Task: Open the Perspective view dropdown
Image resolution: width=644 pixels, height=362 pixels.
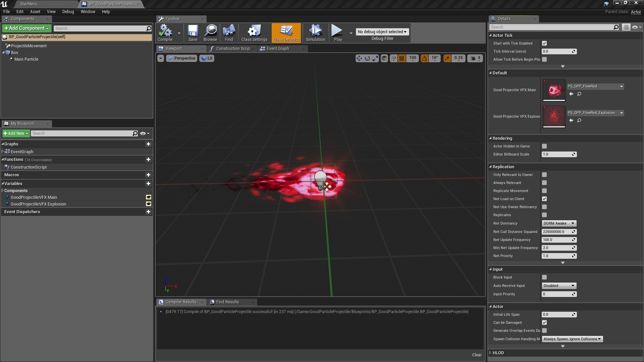Action: [181, 58]
